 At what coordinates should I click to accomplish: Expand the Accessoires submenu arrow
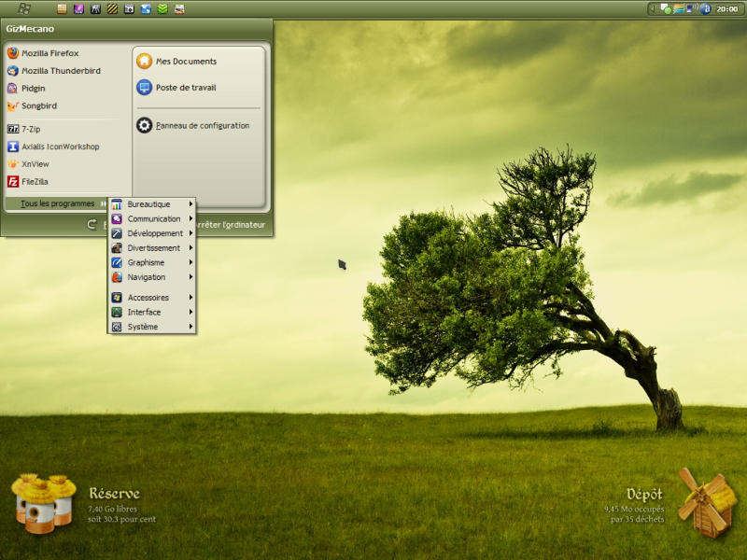pyautogui.click(x=190, y=297)
